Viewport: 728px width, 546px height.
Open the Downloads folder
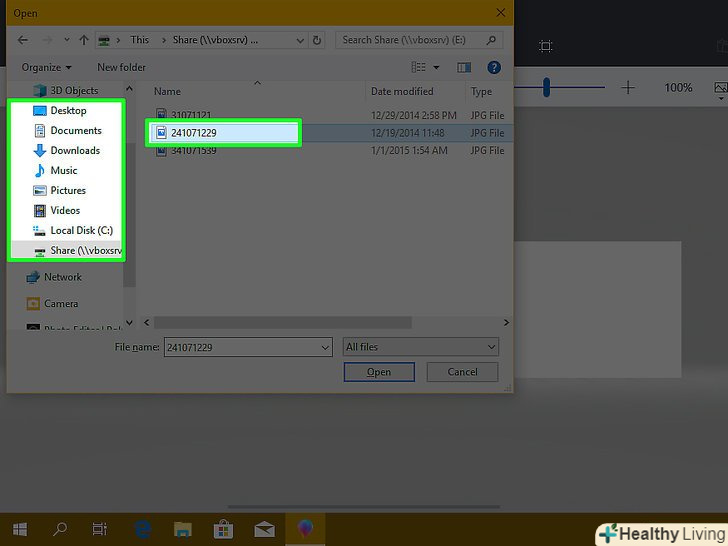coord(67,150)
